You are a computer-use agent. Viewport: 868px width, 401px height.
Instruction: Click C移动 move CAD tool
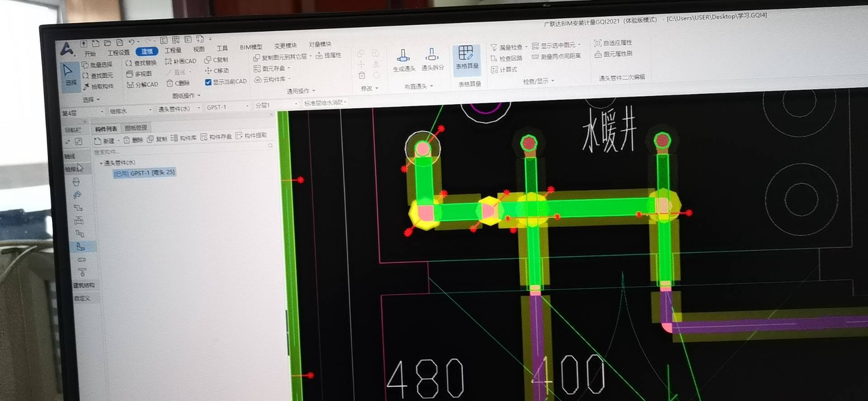coord(217,71)
